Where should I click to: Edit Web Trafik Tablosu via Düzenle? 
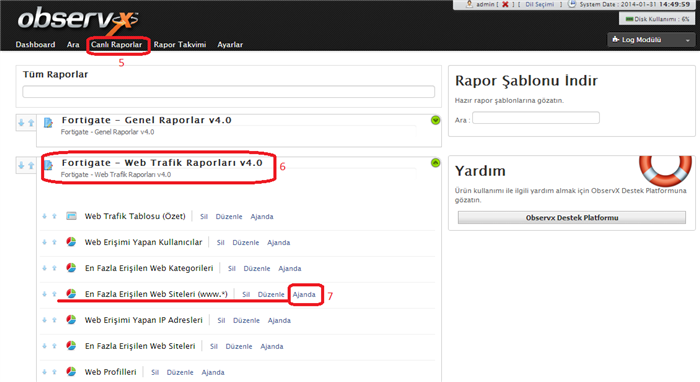[x=229, y=217]
